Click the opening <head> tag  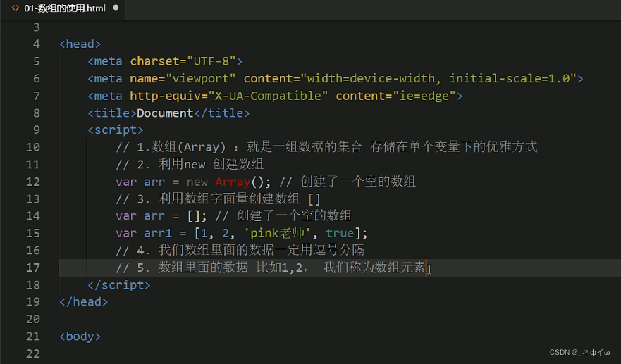tap(80, 44)
